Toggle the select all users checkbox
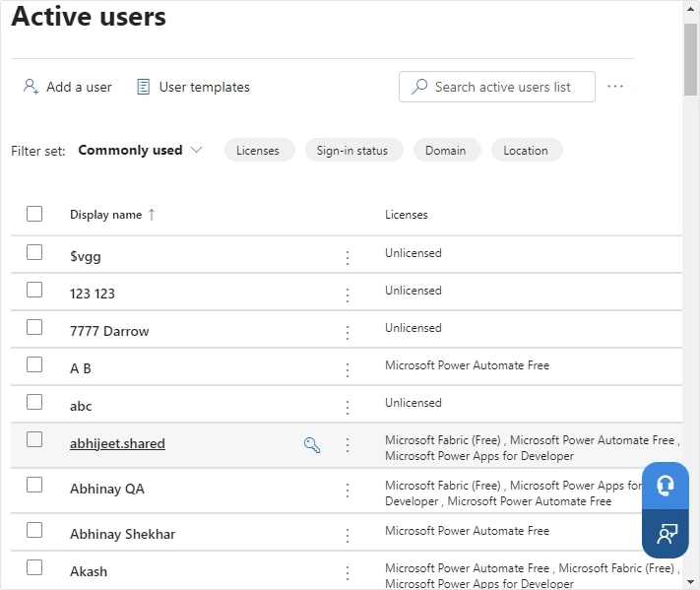Image resolution: width=700 pixels, height=590 pixels. point(34,214)
